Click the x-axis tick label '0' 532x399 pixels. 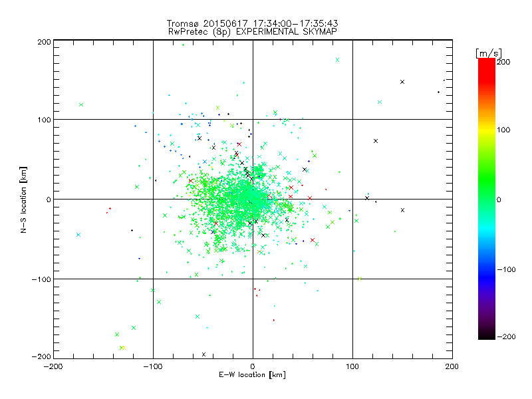pyautogui.click(x=253, y=366)
